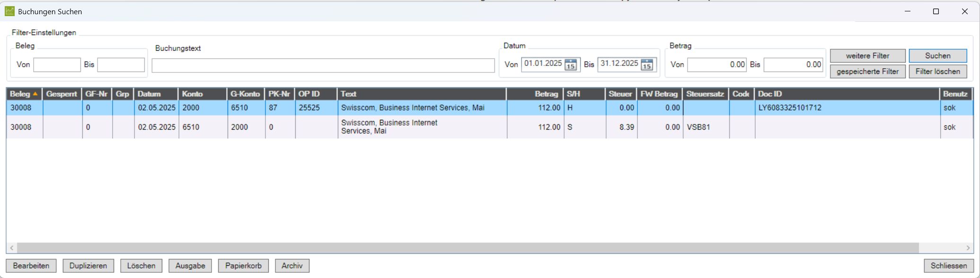980x278 pixels.
Task: Focus the Buchungstext input field
Action: 323,65
